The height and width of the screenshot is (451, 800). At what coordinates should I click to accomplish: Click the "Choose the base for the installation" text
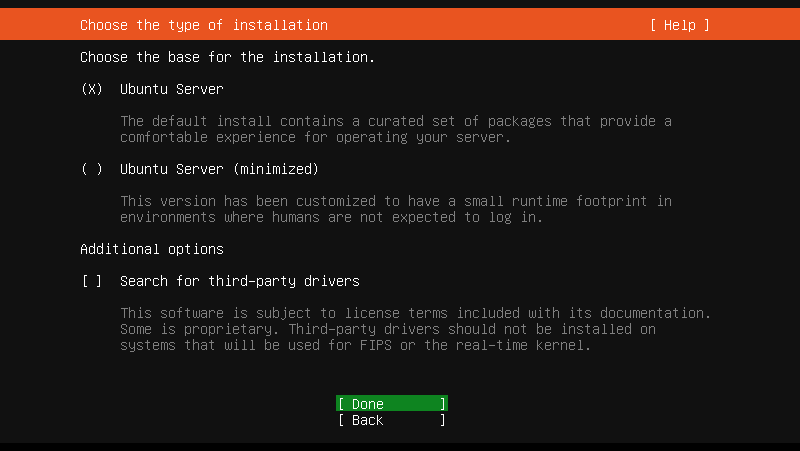point(227,57)
